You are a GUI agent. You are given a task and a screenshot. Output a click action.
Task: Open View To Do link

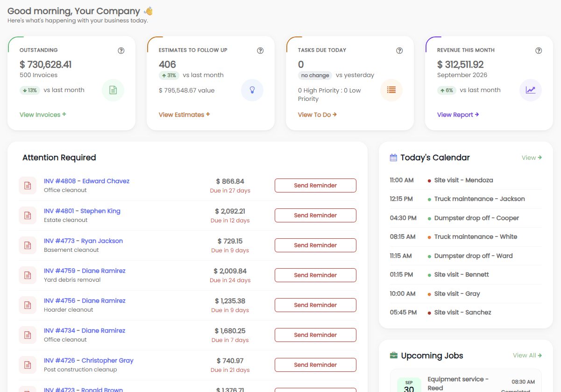(x=318, y=114)
